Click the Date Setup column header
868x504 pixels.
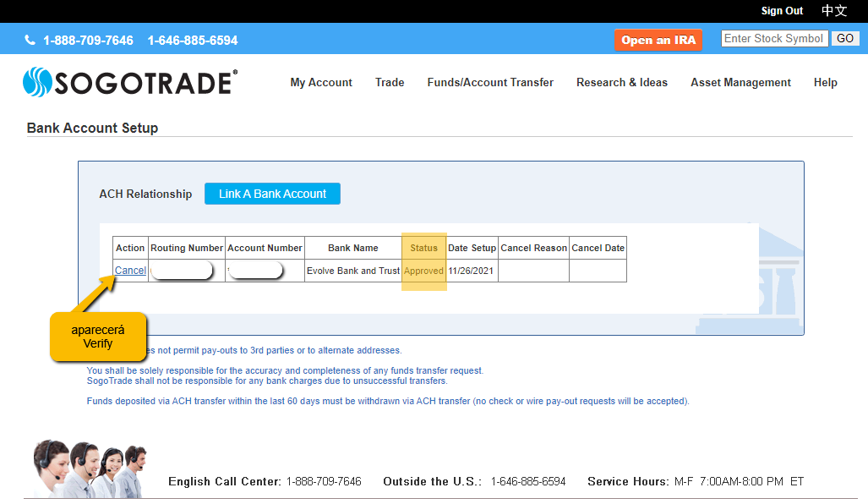pyautogui.click(x=472, y=248)
